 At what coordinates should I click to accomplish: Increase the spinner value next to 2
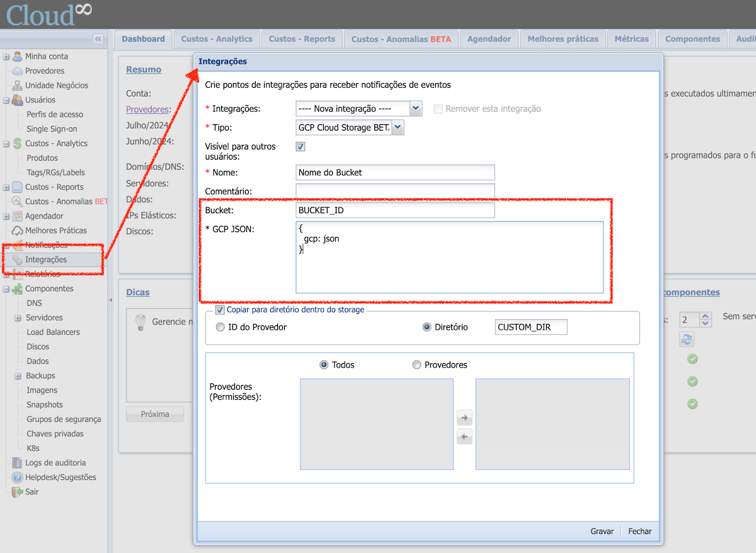click(706, 316)
